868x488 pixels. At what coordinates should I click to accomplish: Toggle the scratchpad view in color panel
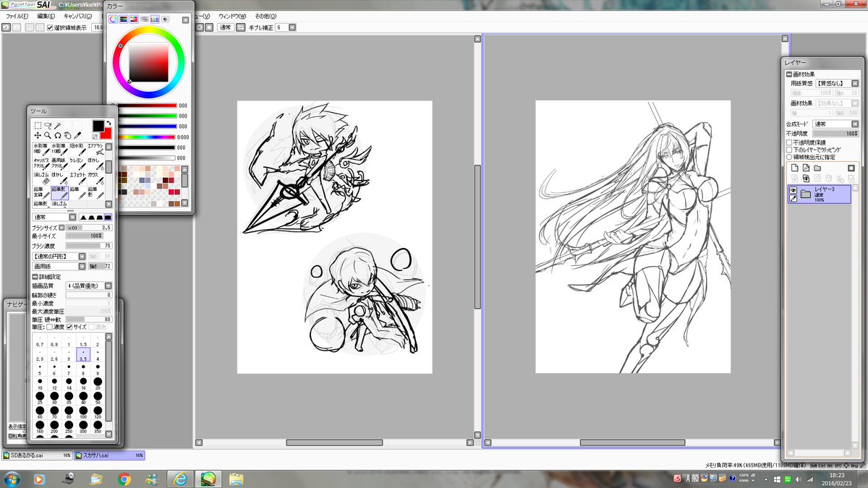tap(165, 19)
